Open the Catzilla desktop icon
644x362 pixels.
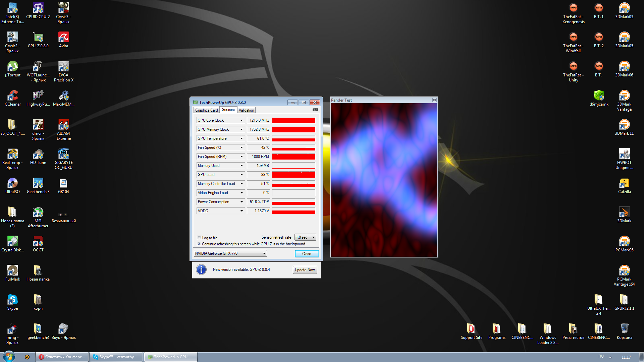624,183
